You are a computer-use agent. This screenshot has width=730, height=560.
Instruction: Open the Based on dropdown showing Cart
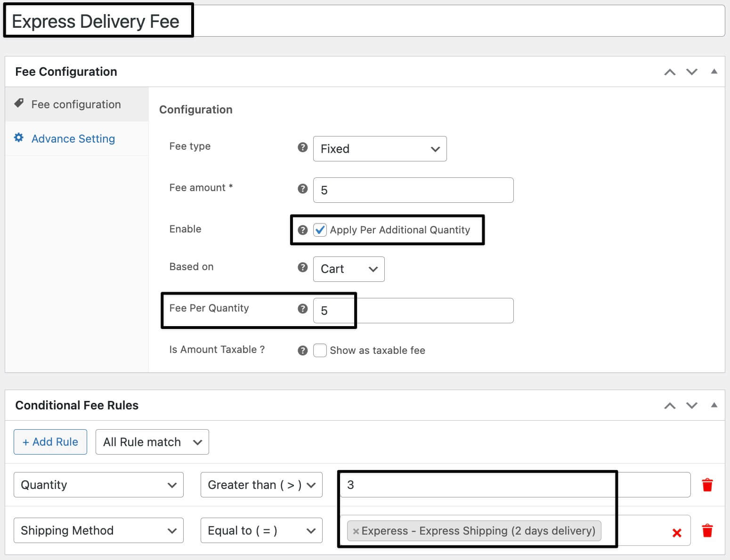(x=349, y=269)
